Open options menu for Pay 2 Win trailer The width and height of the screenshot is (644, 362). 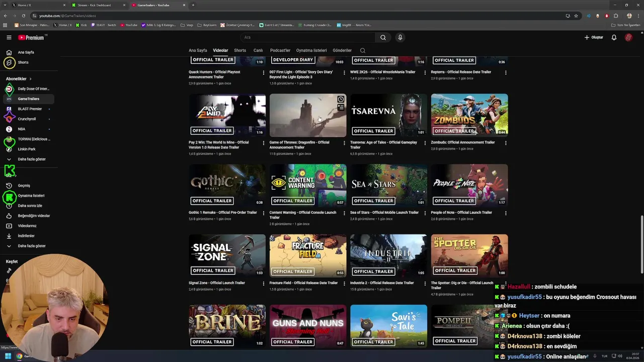point(263,143)
